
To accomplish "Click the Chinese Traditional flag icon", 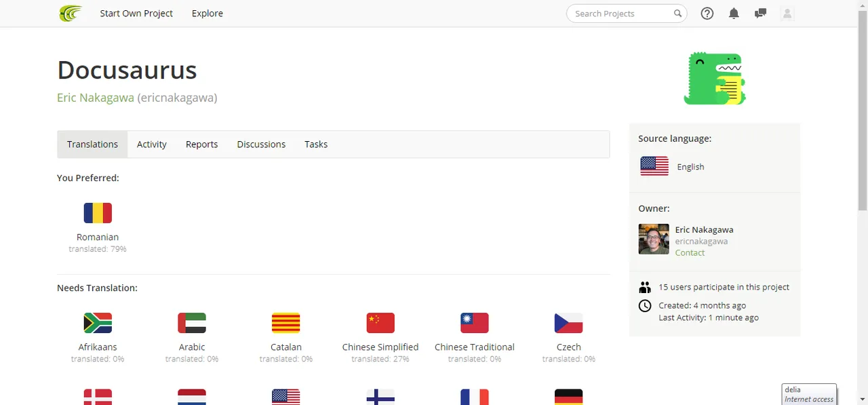I will click(475, 323).
